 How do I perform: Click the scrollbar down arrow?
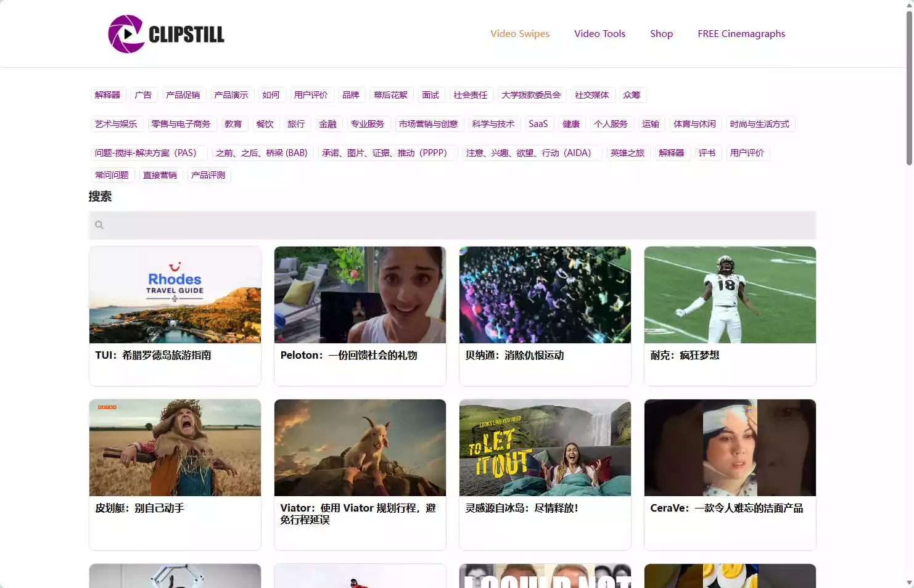(909, 583)
